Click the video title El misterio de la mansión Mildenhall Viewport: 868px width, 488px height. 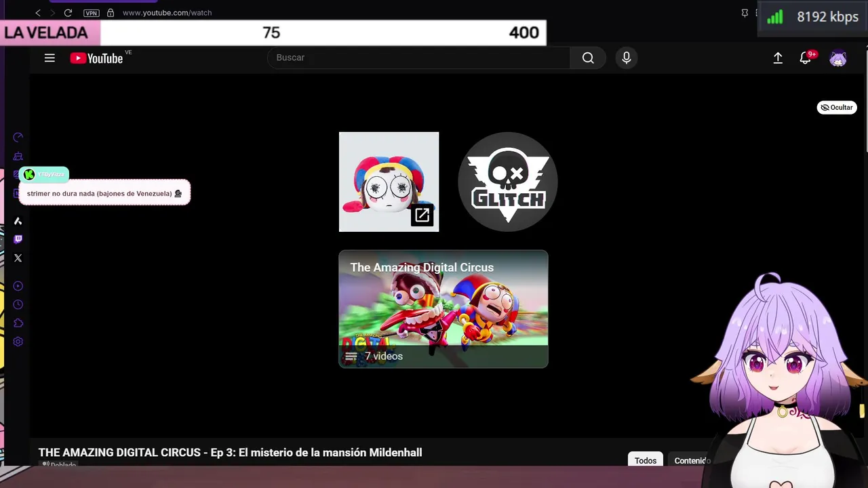[x=230, y=452]
